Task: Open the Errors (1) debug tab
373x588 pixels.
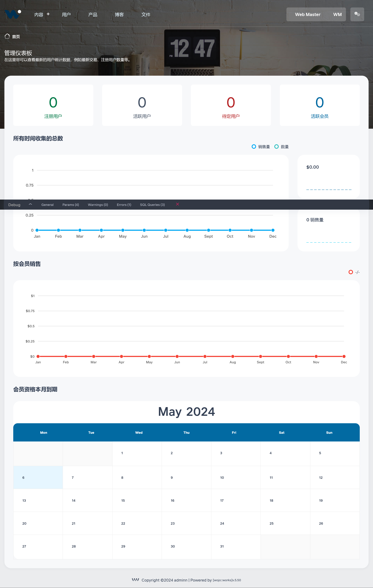Action: 124,205
